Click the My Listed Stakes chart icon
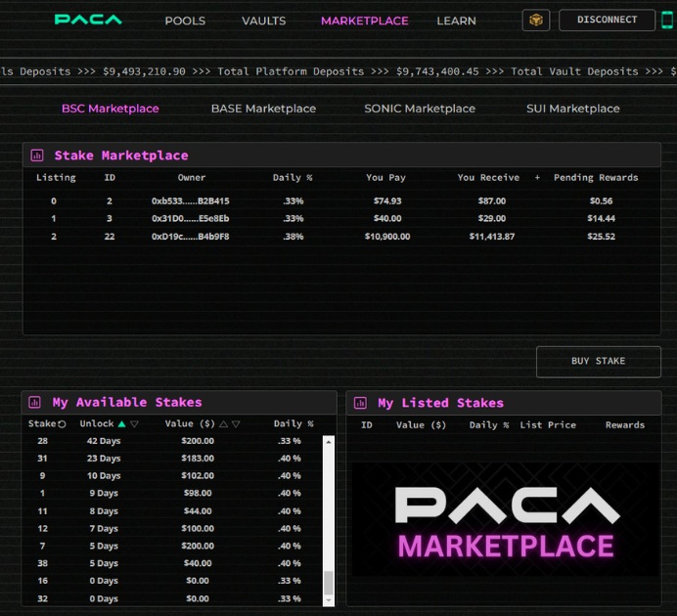Screen dimensions: 677x616 (x=360, y=403)
